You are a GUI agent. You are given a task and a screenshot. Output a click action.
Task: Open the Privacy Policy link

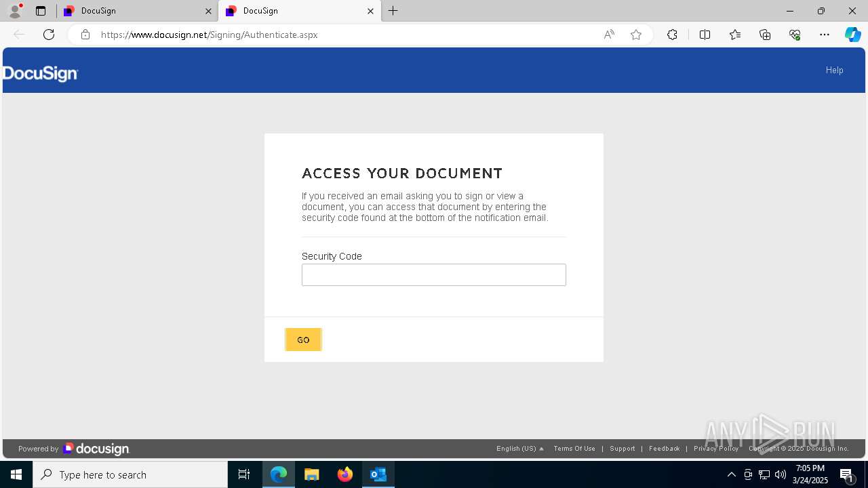tap(716, 449)
